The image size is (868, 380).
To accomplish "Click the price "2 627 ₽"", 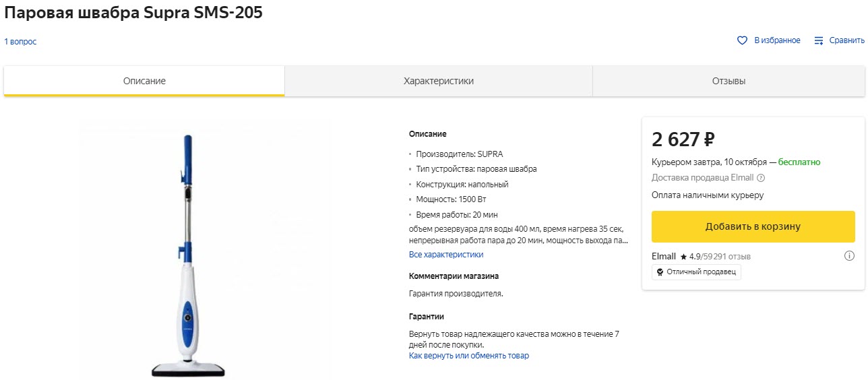I will pyautogui.click(x=683, y=139).
